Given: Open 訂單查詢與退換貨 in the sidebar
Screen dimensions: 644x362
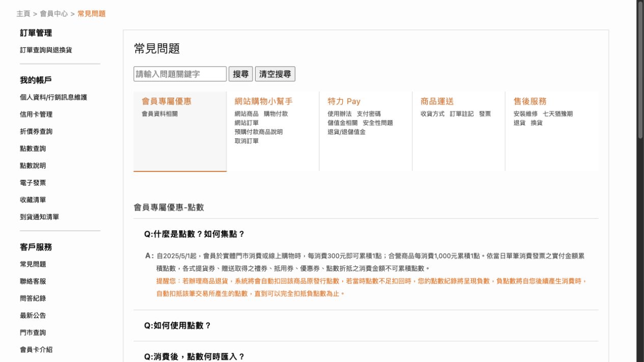Looking at the screenshot, I should pos(46,50).
